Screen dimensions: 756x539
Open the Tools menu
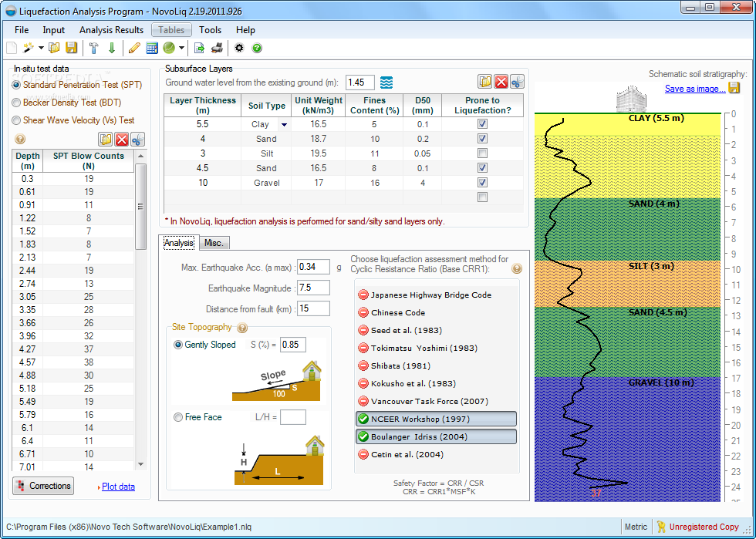pos(210,30)
